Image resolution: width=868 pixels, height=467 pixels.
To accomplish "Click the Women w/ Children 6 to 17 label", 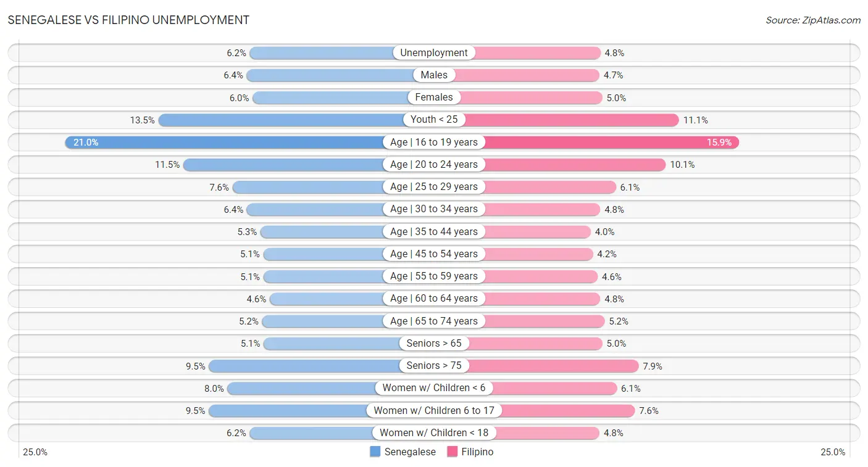I will (434, 410).
